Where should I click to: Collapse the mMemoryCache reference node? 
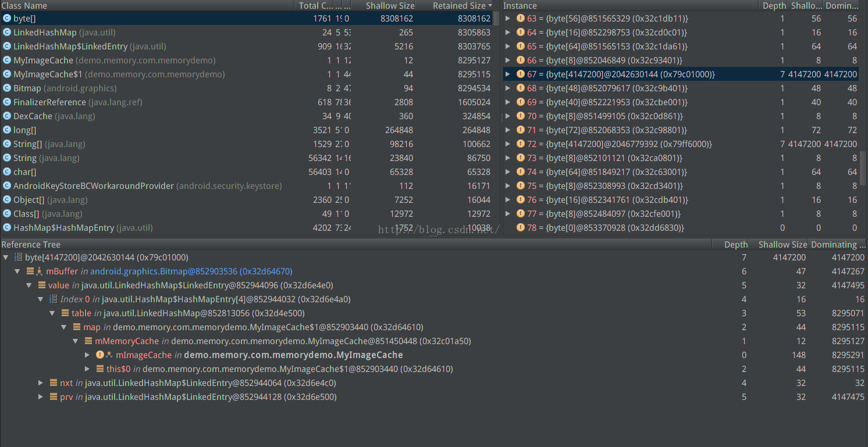[76, 341]
